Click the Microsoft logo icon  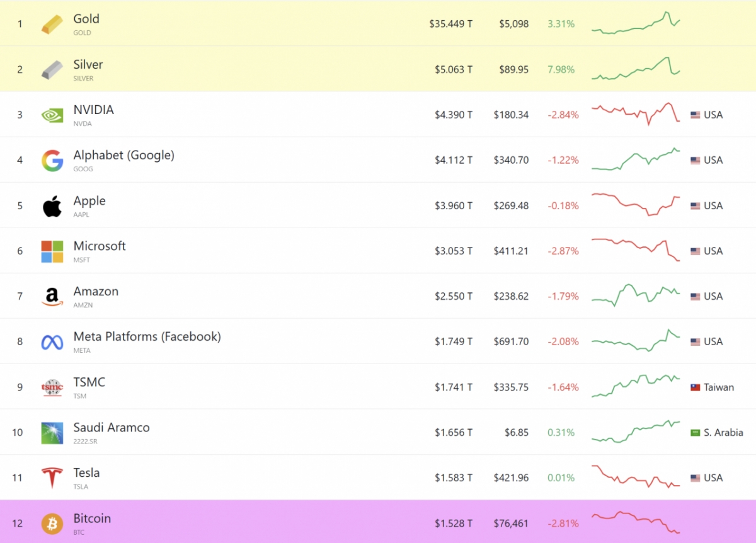[x=52, y=251]
